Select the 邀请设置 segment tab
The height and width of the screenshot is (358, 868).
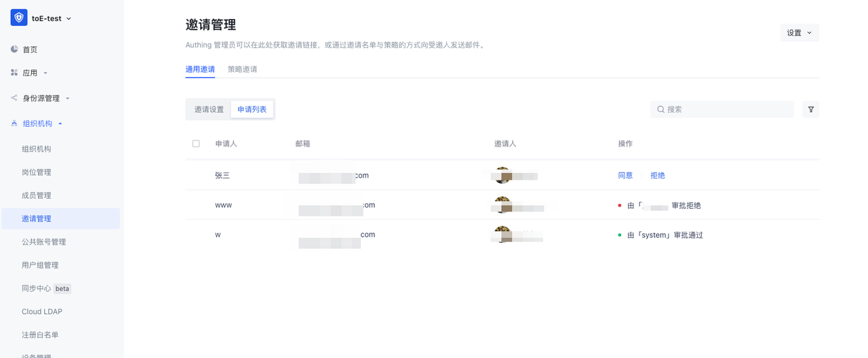(209, 109)
